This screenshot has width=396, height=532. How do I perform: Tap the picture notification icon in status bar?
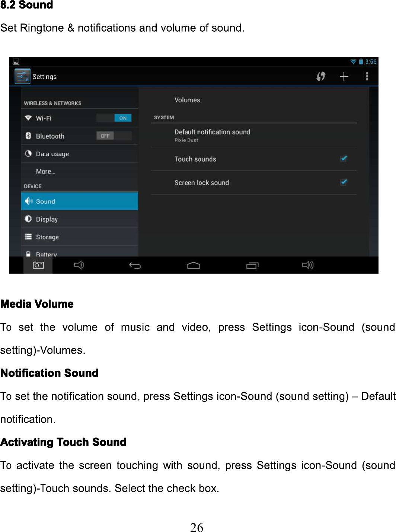[16, 62]
